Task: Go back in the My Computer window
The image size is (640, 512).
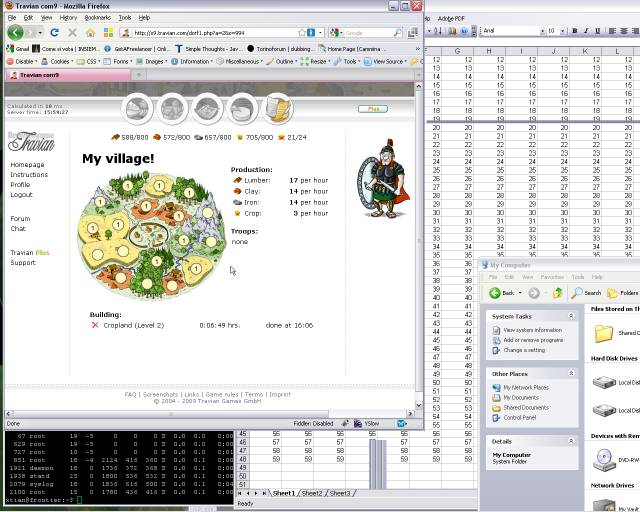Action: 504,293
